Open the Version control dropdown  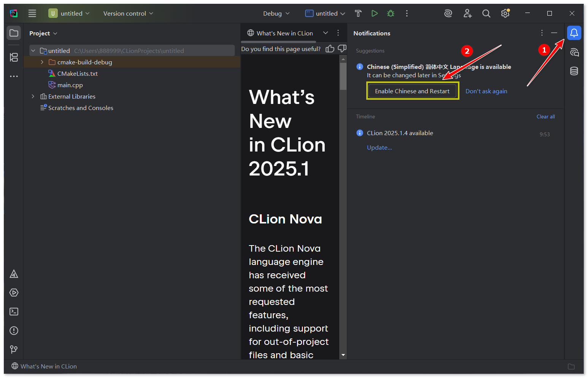[128, 13]
